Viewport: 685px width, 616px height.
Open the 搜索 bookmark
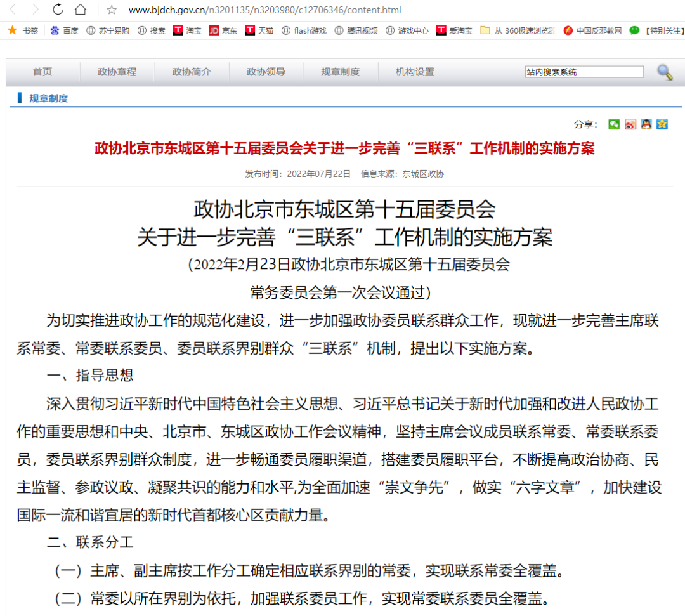152,30
